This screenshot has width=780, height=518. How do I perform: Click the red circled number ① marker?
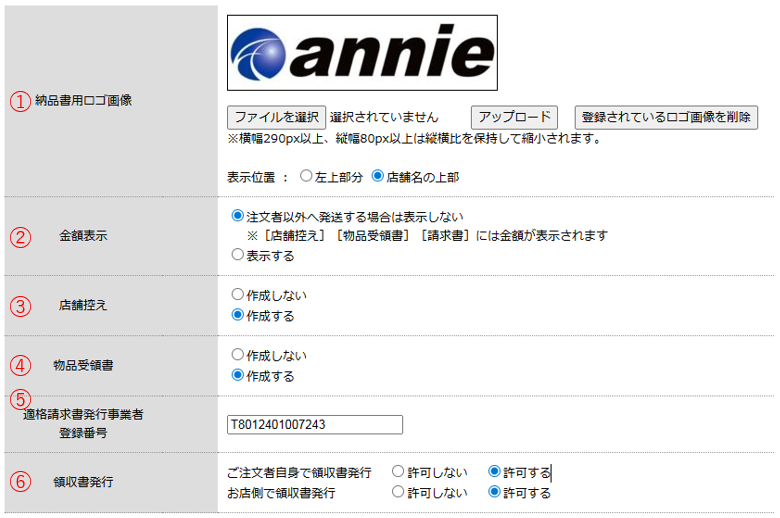click(20, 101)
